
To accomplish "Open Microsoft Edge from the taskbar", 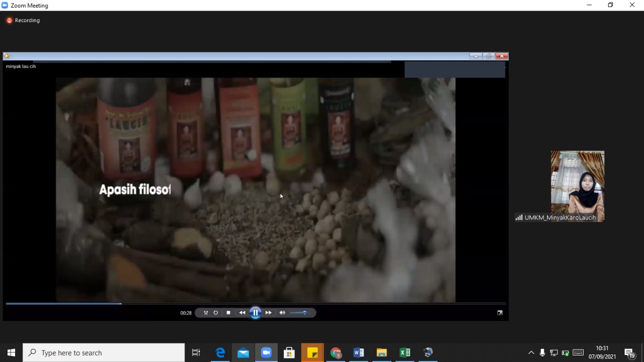I will pos(220,353).
